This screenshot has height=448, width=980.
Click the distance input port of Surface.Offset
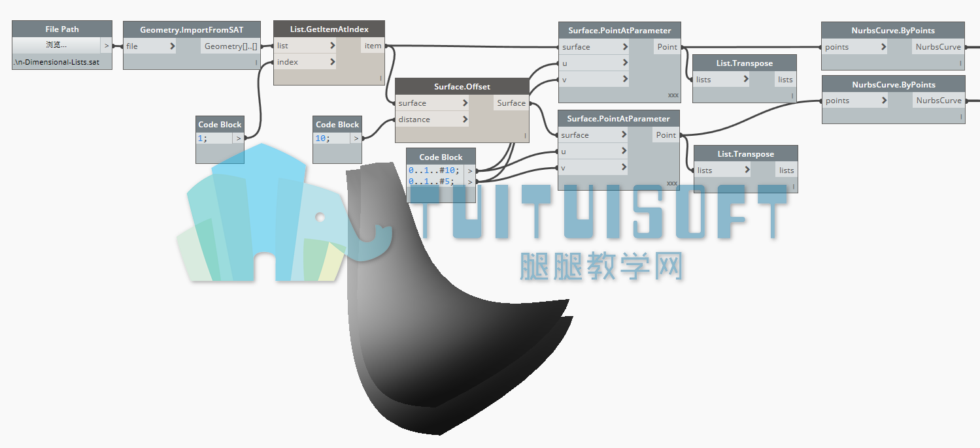pyautogui.click(x=433, y=120)
